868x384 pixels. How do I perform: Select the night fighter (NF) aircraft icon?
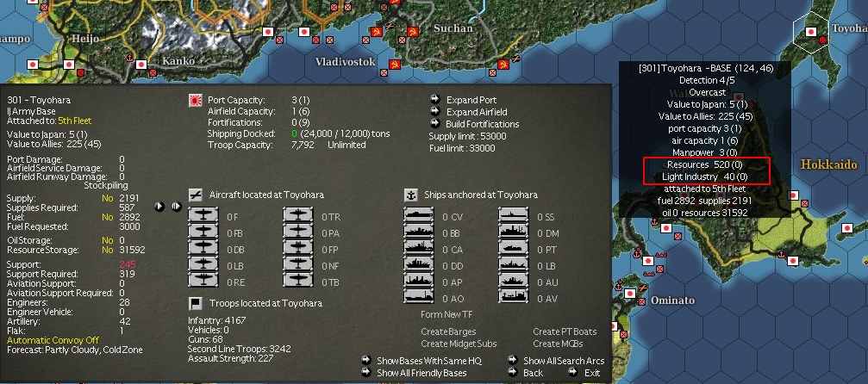[x=298, y=264]
